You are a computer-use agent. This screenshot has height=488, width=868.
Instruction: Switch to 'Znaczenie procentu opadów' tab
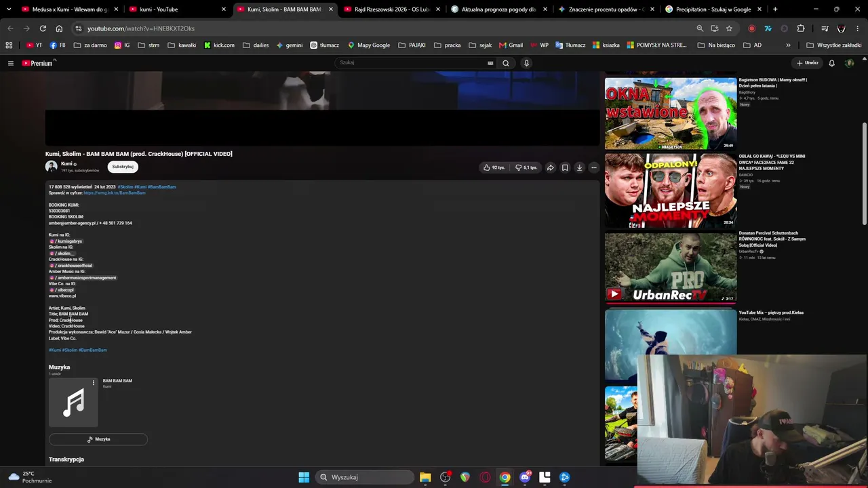[x=606, y=9]
